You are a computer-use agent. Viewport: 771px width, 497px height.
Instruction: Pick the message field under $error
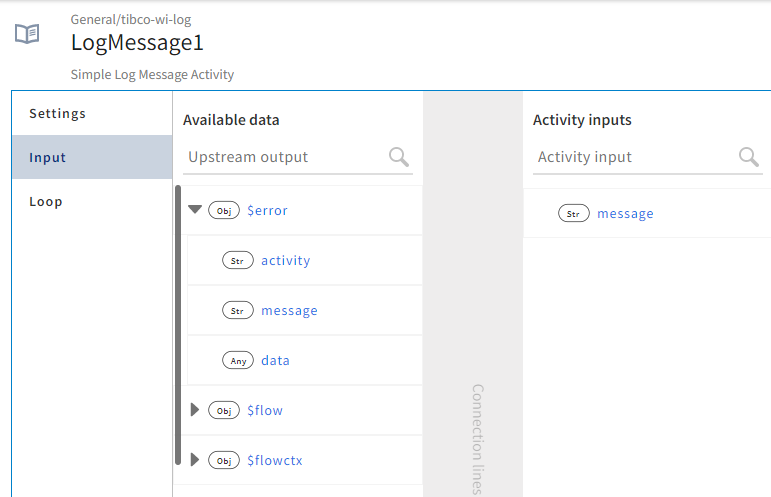[x=289, y=311]
